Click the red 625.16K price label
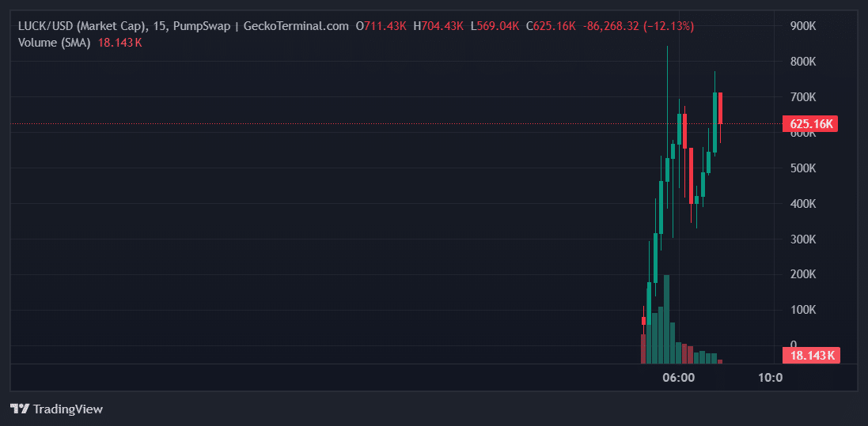Viewport: 868px width, 426px height. point(810,124)
